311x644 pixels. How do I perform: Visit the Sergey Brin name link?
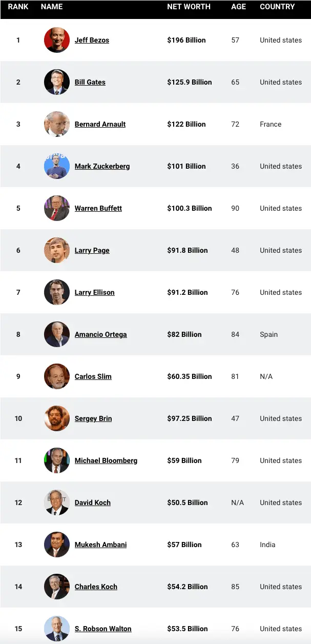[93, 418]
